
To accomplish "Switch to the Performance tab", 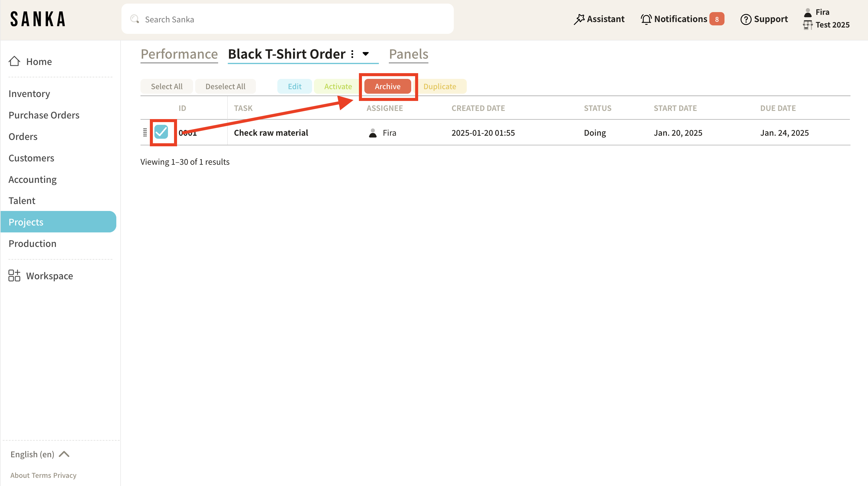I will 179,54.
